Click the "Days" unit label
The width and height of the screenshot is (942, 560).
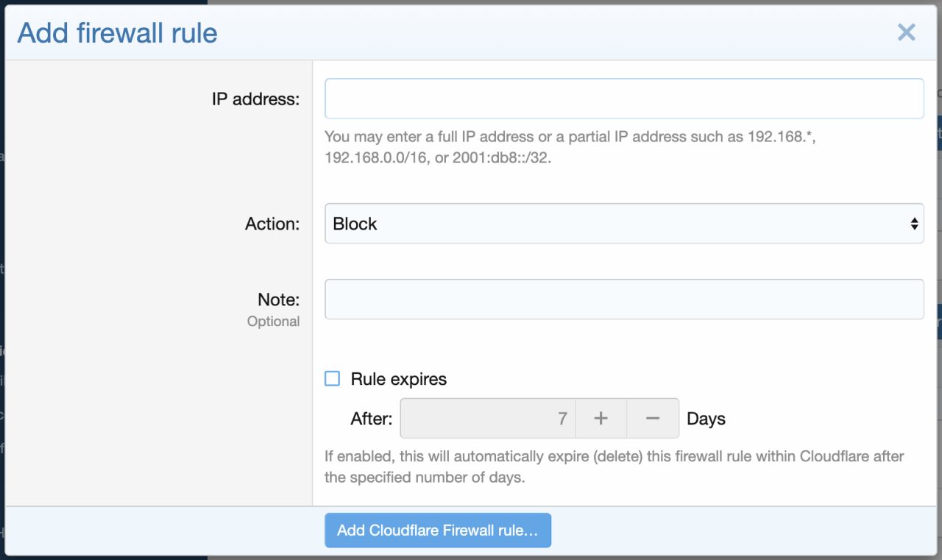click(706, 419)
